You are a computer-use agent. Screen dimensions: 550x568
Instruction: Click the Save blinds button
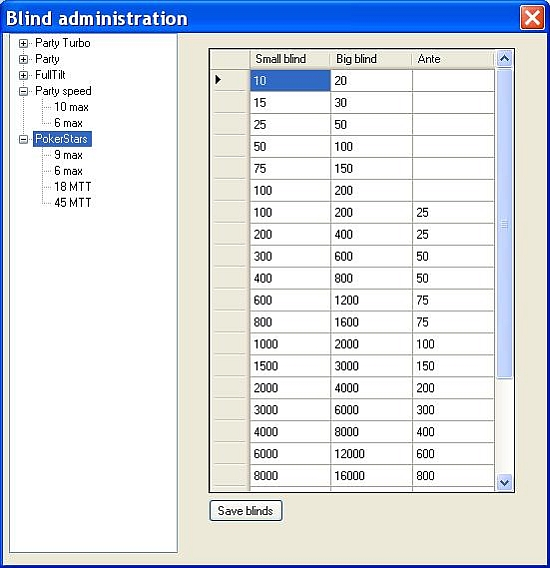246,511
